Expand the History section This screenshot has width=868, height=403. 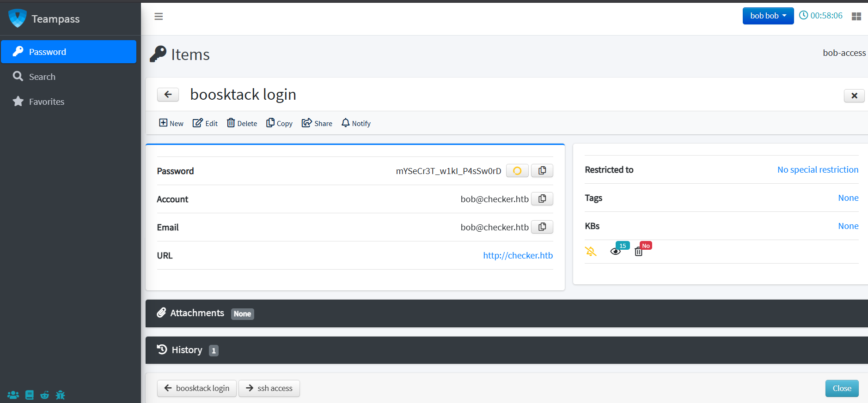[x=507, y=350]
